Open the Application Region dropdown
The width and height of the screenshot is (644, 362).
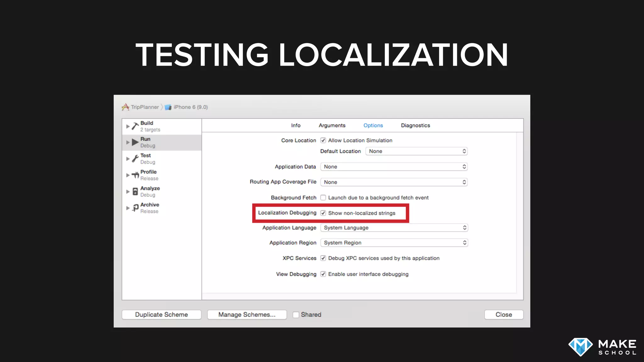coord(394,243)
